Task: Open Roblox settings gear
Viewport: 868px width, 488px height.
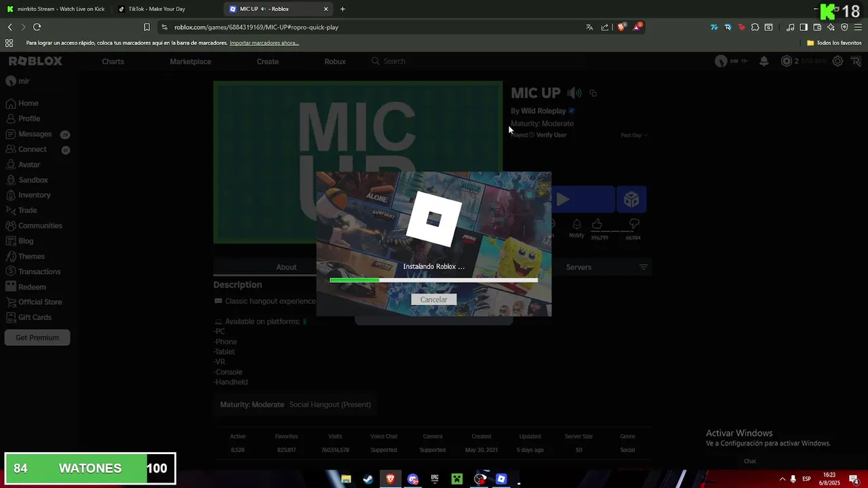Action: [x=837, y=61]
